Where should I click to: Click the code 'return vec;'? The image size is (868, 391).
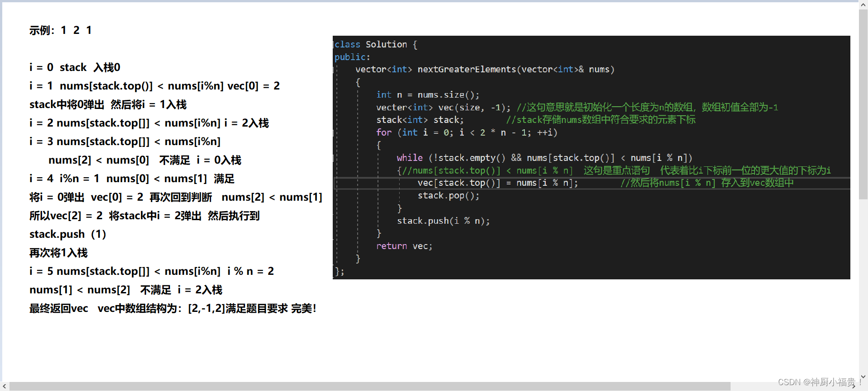(404, 246)
